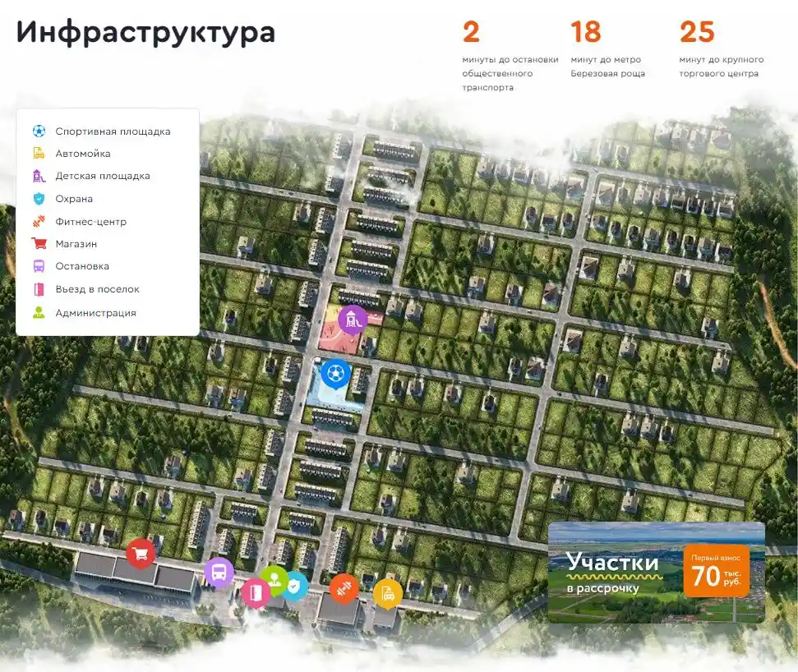The width and height of the screenshot is (798, 672).
Task: Click the yellow car wash map marker
Action: coord(388,592)
